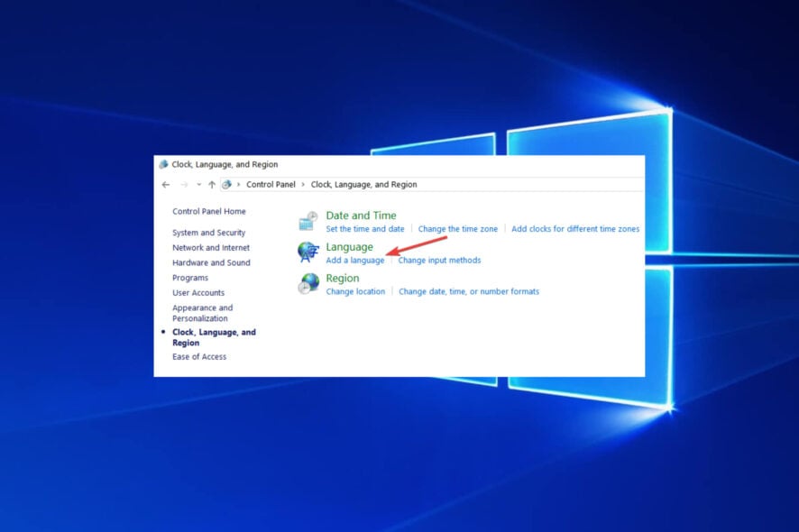Open the Region globe and clock icon
Viewport: 799px width, 532px height.
click(x=308, y=284)
